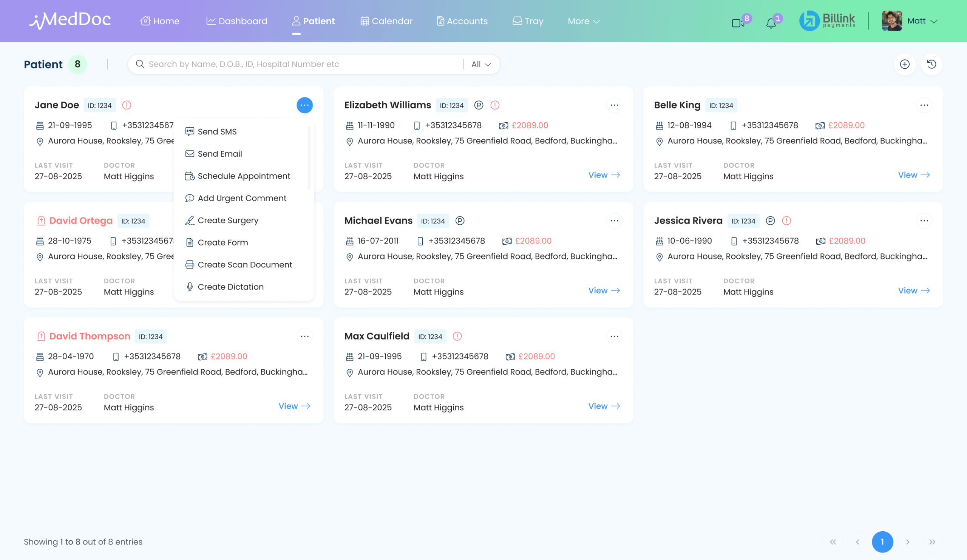Click the warning icon on Max Caulfield's card

457,336
